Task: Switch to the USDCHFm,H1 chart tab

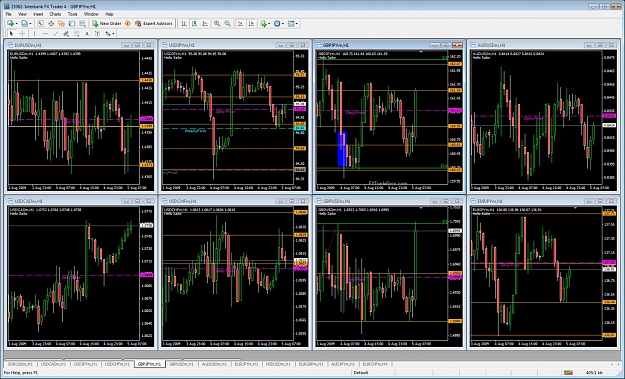Action: pyautogui.click(x=118, y=364)
